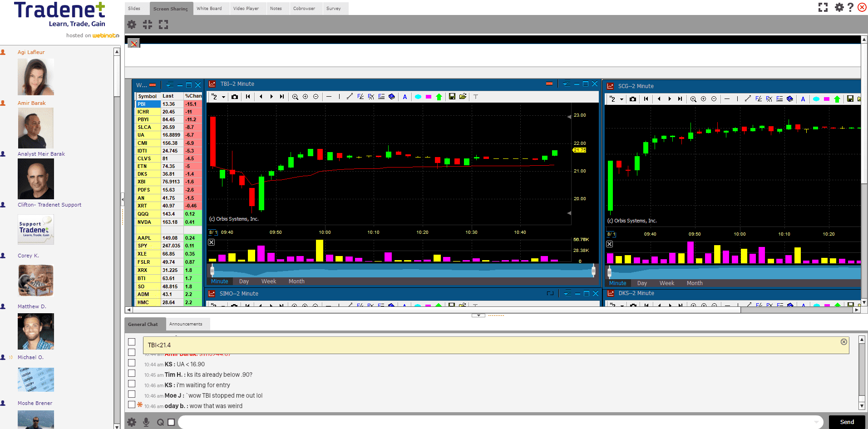The width and height of the screenshot is (868, 429).
Task: Step forward one bar in TBI chart
Action: (271, 97)
